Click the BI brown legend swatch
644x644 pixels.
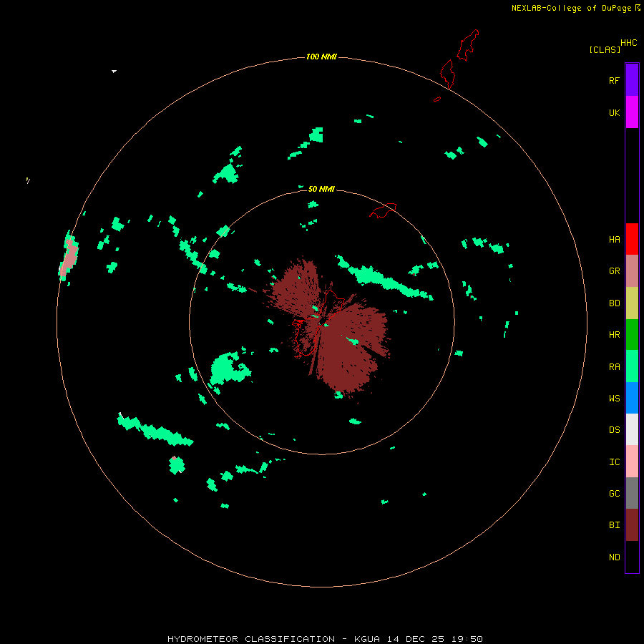point(632,525)
